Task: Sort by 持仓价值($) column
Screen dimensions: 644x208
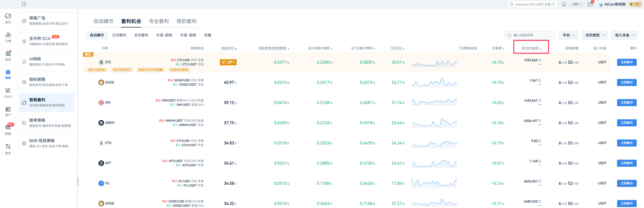Action: 531,48
